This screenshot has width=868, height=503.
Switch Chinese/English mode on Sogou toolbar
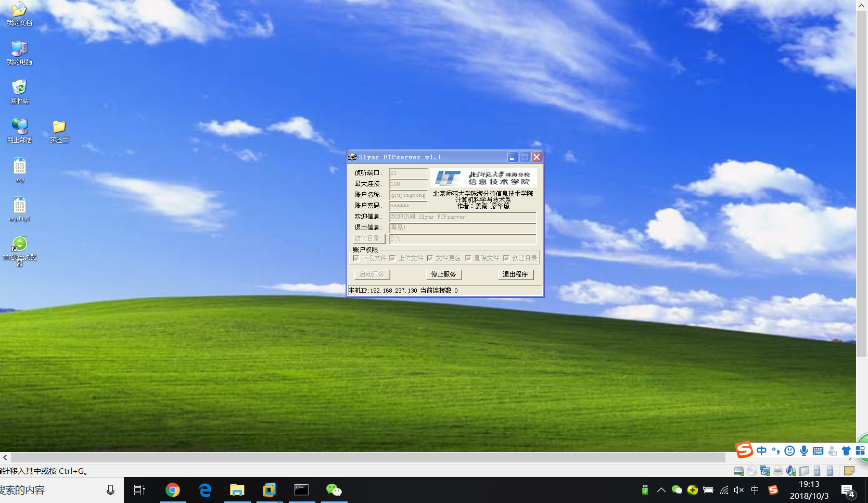tap(762, 451)
